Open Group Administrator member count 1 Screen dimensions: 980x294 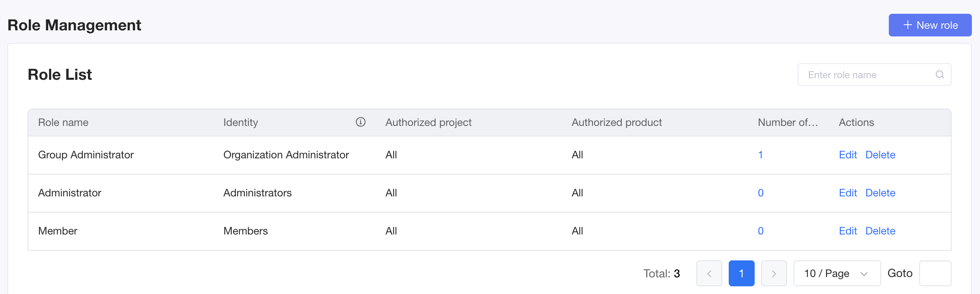(x=761, y=155)
